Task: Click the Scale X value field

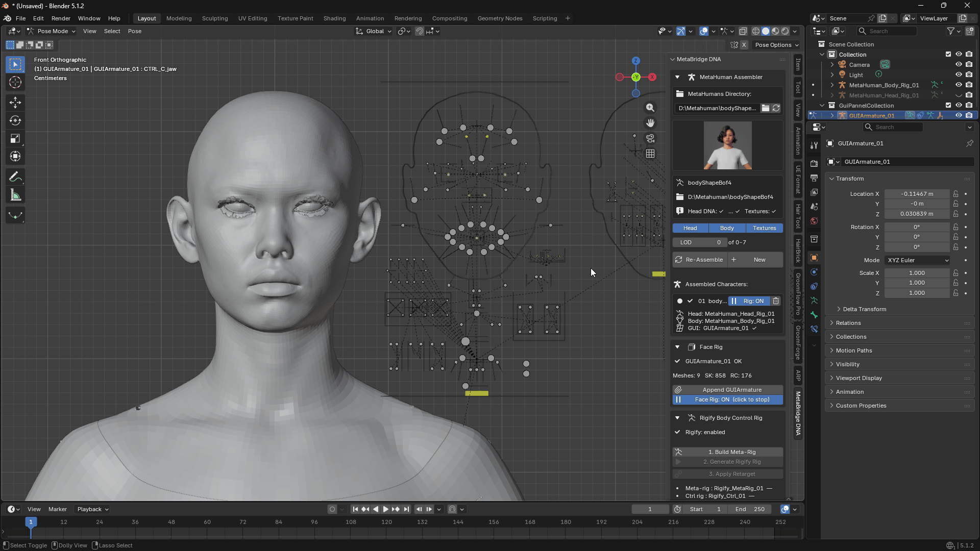Action: (917, 273)
